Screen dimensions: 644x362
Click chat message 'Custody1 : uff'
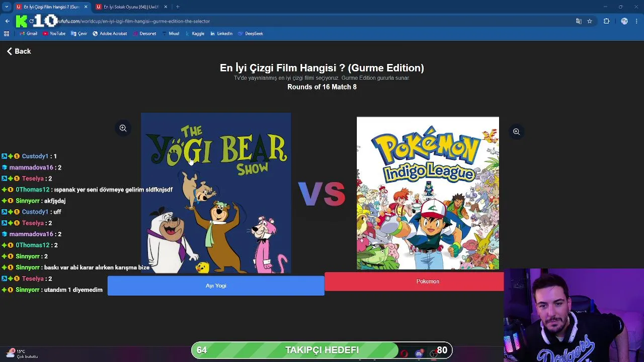[31, 212]
